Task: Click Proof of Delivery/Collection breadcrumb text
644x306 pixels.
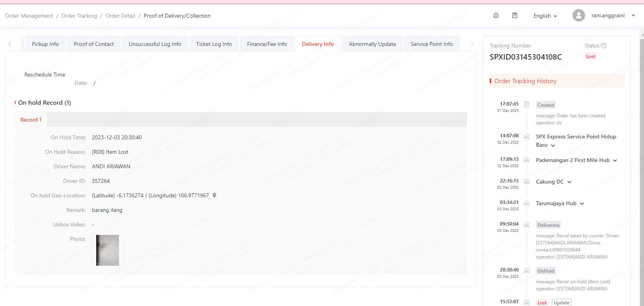Action: coord(177,16)
